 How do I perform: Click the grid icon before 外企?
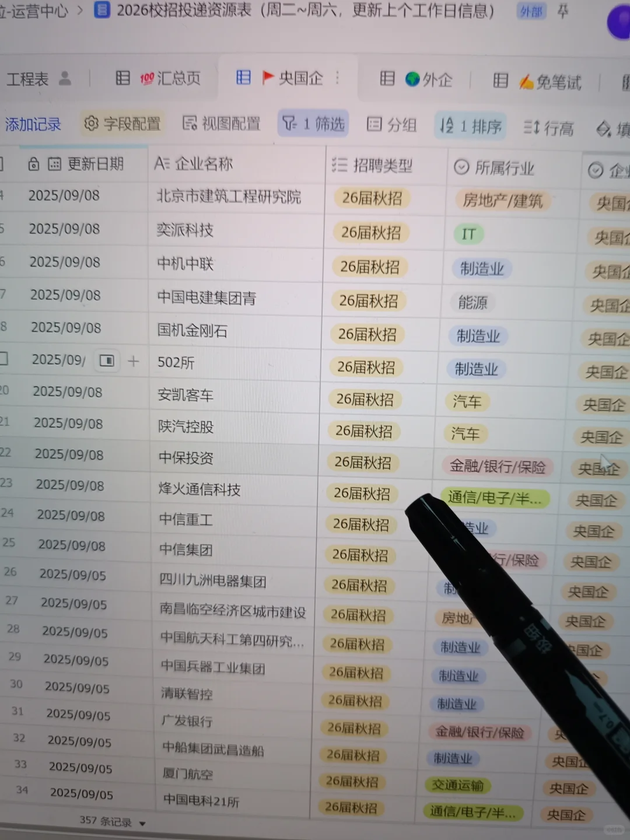point(387,78)
